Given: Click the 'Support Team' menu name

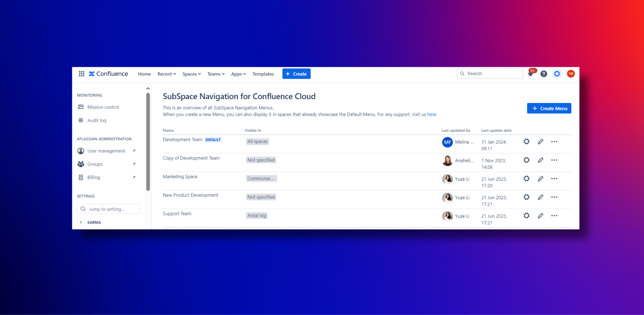Looking at the screenshot, I should click(177, 214).
